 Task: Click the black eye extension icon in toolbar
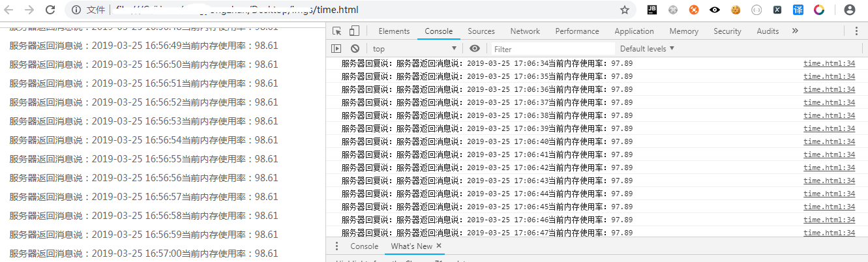click(715, 10)
